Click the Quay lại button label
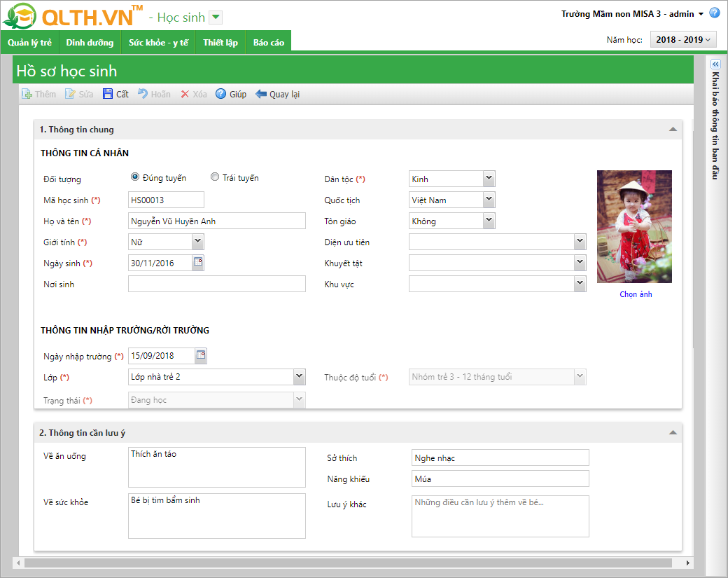 tap(285, 95)
